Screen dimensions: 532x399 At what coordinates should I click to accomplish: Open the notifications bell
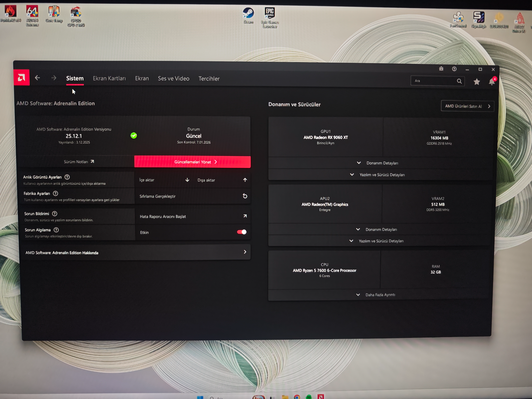(492, 82)
